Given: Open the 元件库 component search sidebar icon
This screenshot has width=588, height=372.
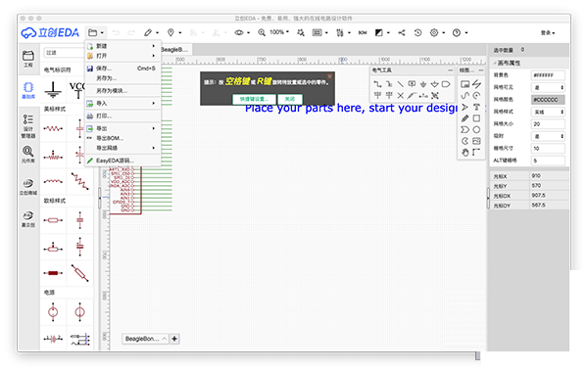Looking at the screenshot, I should click(28, 154).
